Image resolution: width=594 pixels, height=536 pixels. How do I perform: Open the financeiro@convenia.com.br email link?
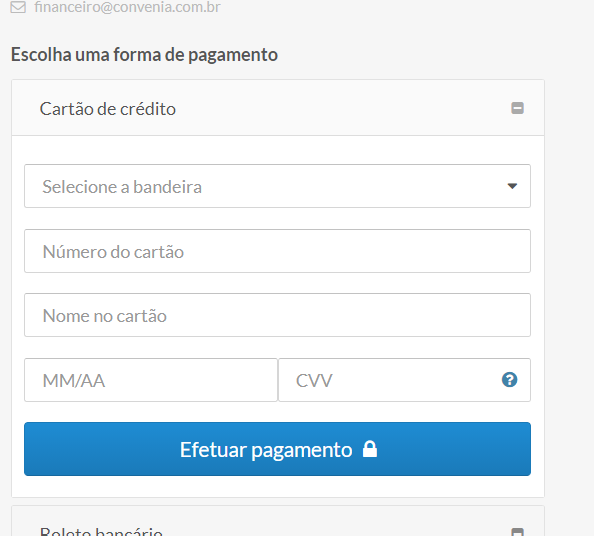[x=127, y=7]
